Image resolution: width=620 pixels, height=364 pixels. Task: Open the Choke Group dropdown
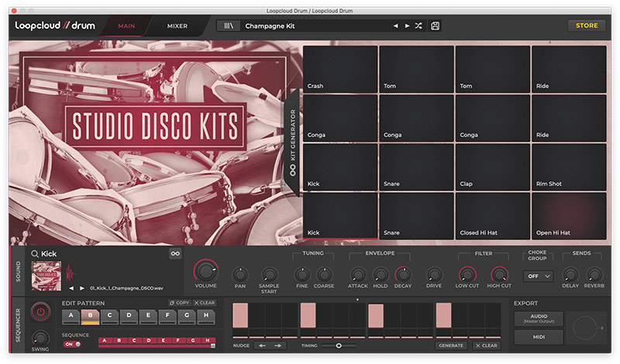point(538,276)
